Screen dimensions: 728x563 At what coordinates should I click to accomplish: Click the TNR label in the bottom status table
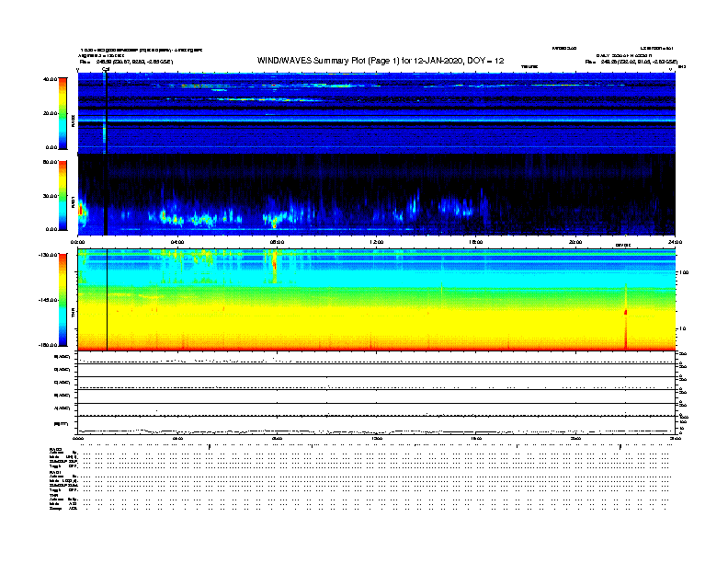click(x=53, y=495)
